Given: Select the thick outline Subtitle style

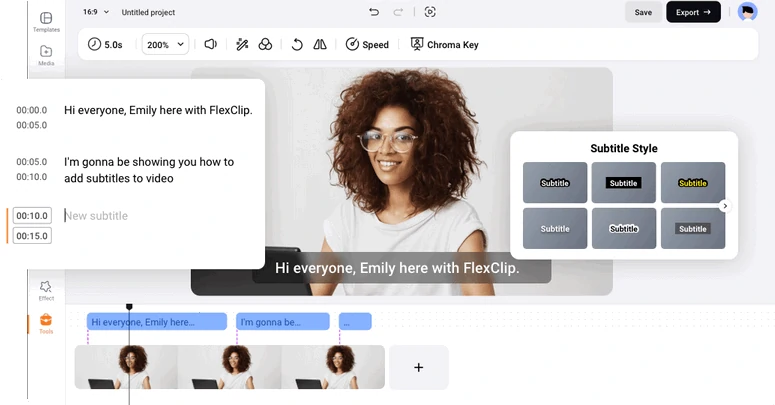Looking at the screenshot, I should click(x=624, y=228).
